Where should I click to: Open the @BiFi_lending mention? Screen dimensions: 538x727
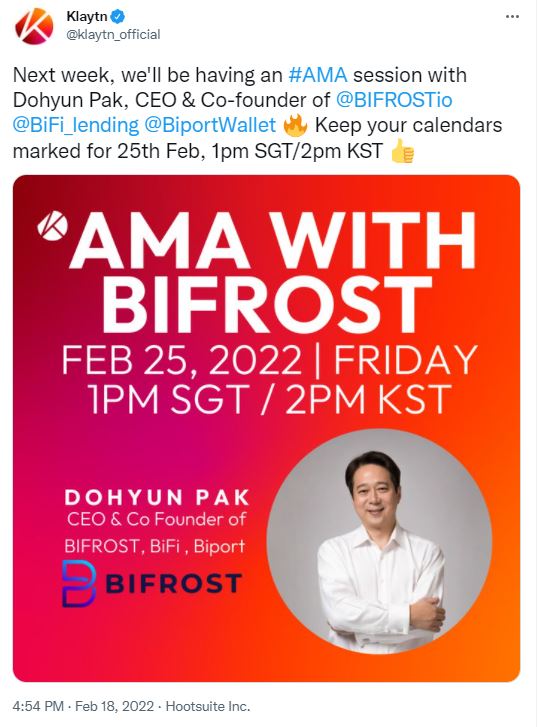coord(76,125)
